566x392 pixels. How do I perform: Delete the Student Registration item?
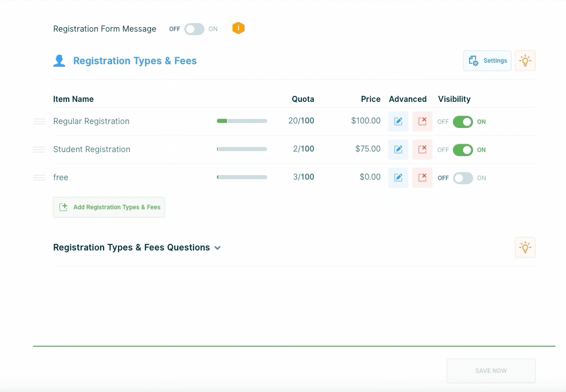[x=422, y=150]
